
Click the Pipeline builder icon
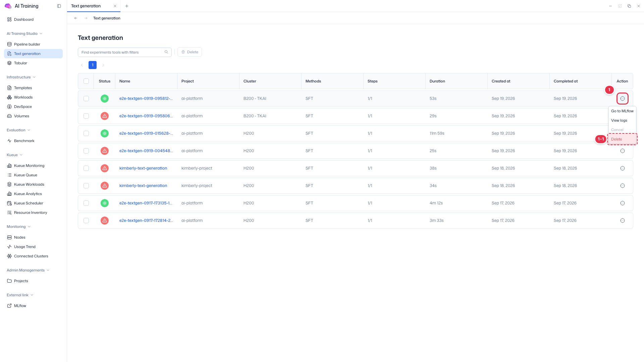click(9, 44)
